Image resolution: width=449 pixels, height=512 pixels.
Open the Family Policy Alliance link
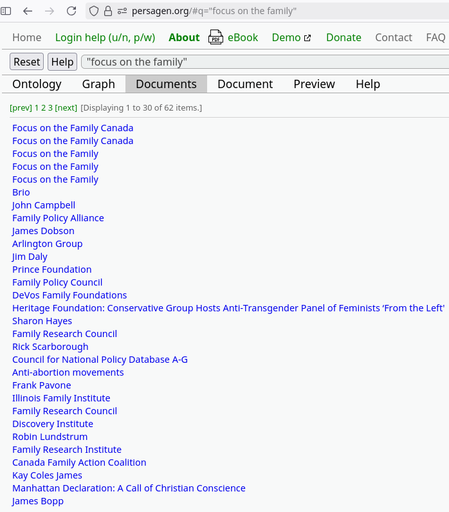[x=58, y=218]
